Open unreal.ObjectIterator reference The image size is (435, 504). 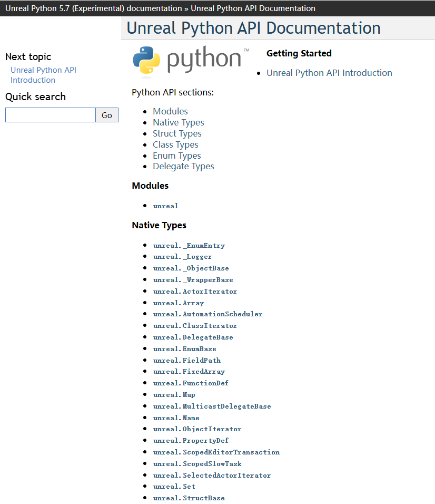pyautogui.click(x=197, y=429)
